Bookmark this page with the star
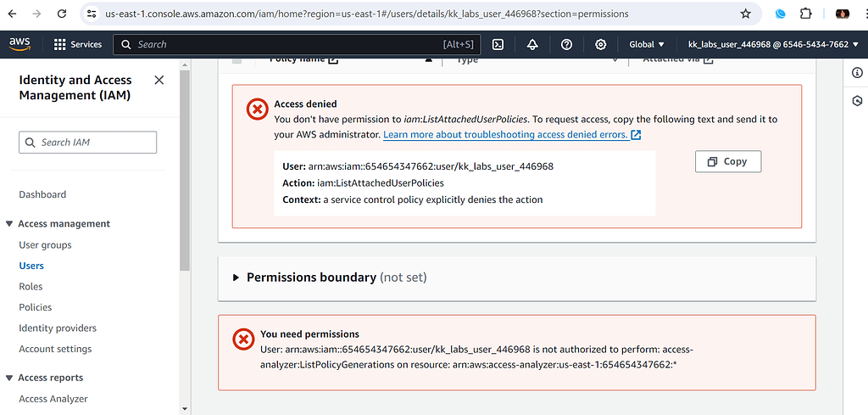The width and height of the screenshot is (868, 415). pos(745,14)
